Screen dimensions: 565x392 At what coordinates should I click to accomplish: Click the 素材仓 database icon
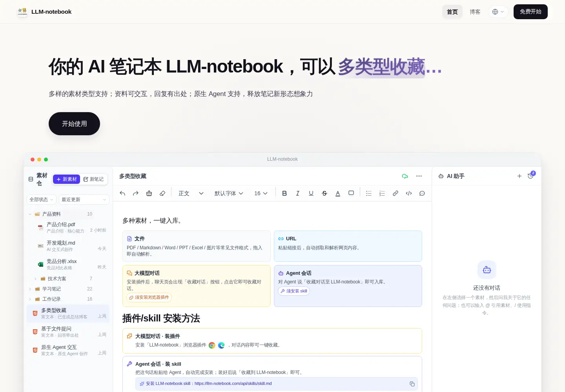(31, 179)
